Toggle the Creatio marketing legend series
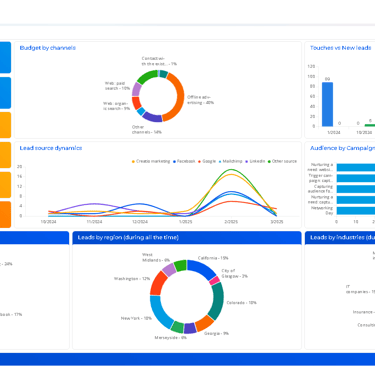 tap(151, 161)
